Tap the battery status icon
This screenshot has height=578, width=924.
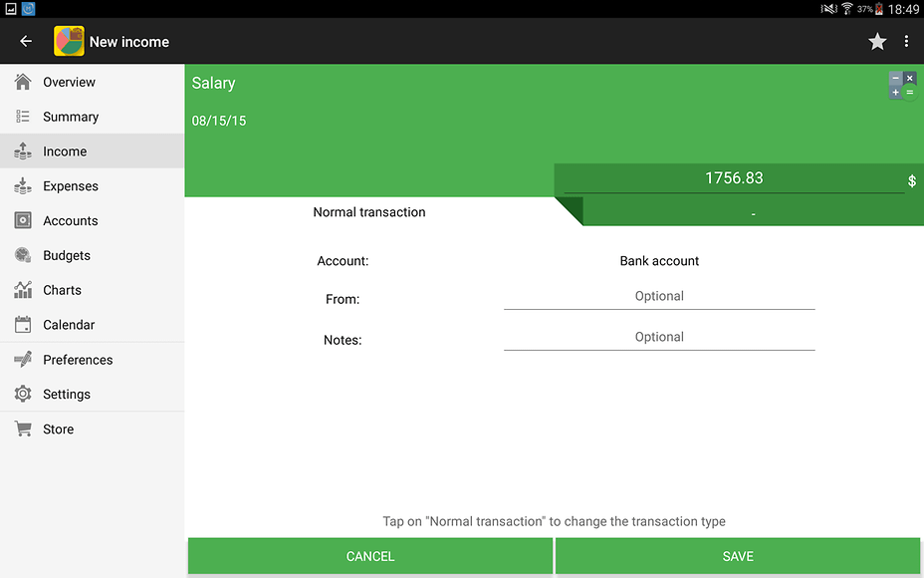(x=878, y=8)
